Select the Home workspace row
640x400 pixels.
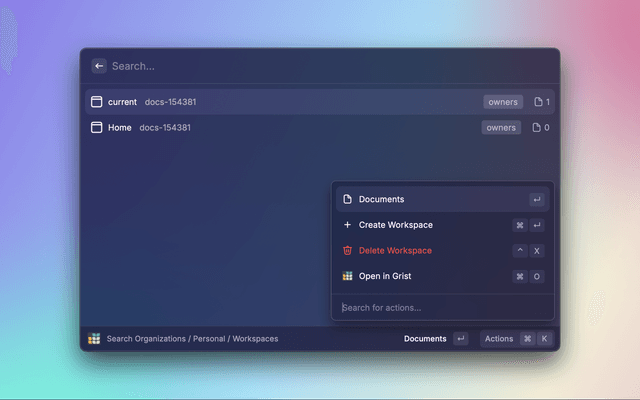click(280, 128)
